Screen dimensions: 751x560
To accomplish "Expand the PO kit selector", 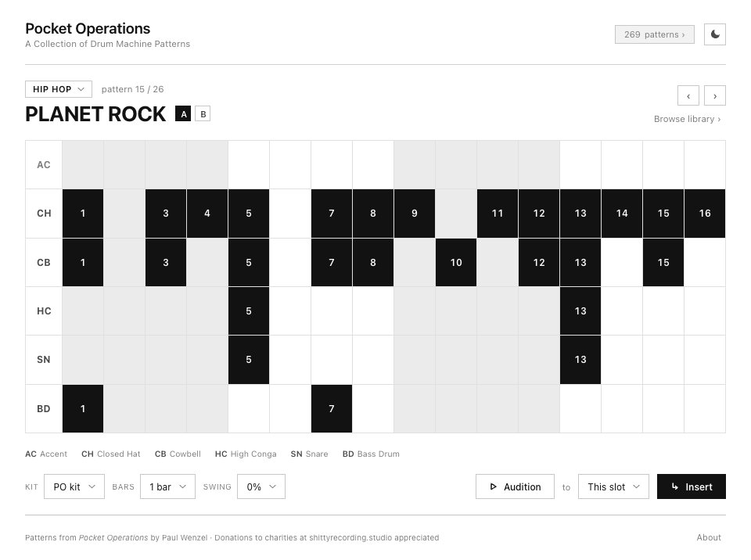I will click(74, 486).
